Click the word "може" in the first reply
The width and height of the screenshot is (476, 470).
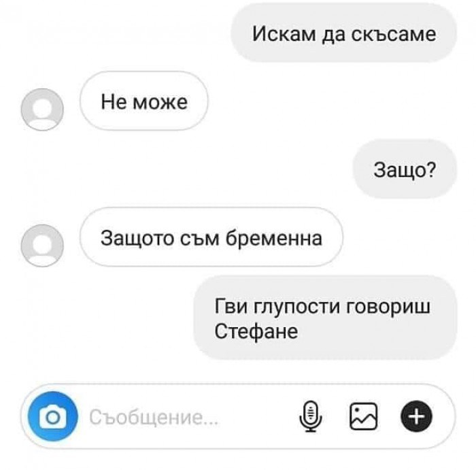[x=160, y=102]
